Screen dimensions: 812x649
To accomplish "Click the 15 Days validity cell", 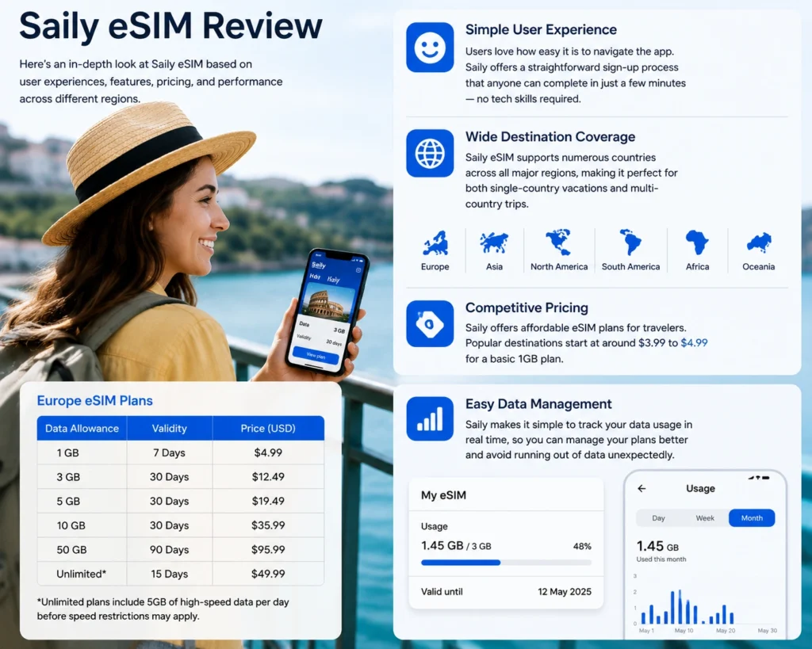I will click(170, 574).
